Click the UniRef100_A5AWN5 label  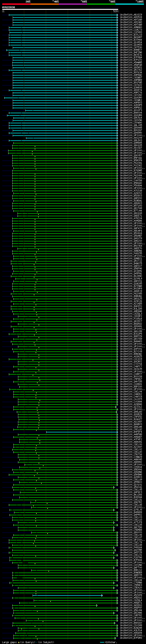click(x=131, y=63)
